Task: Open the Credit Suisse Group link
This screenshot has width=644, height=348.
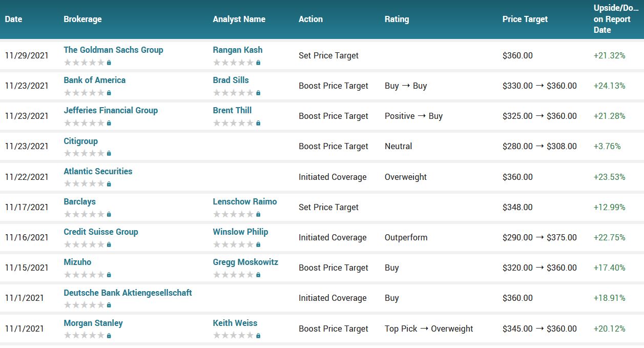Action: pyautogui.click(x=101, y=232)
